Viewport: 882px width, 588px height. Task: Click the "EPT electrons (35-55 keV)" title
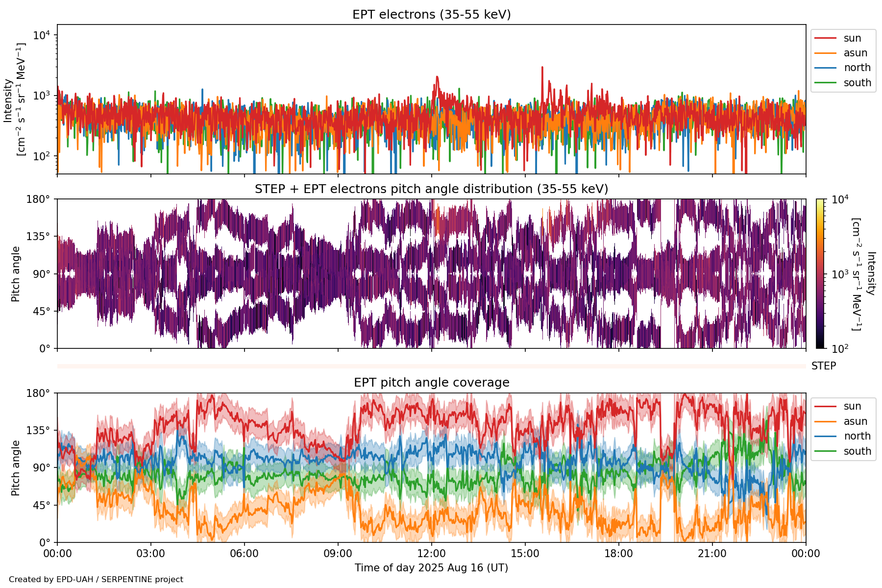431,15
